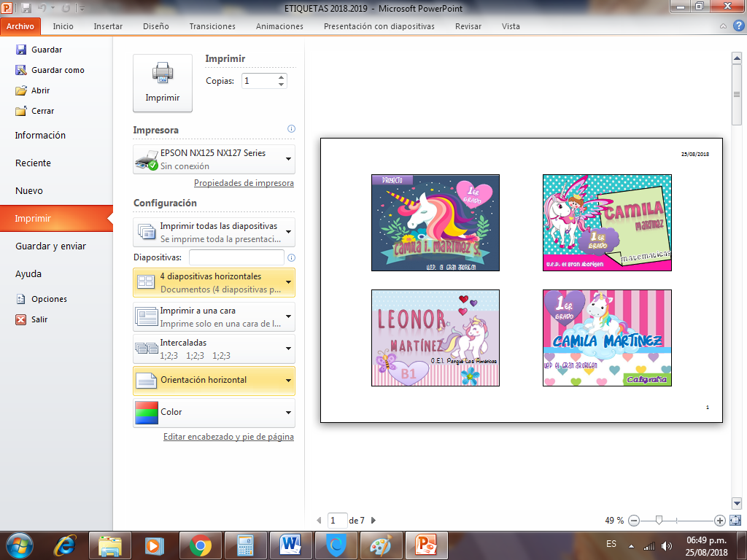Viewport: 747px width, 560px height.
Task: Open the Archivo tab
Action: click(20, 26)
